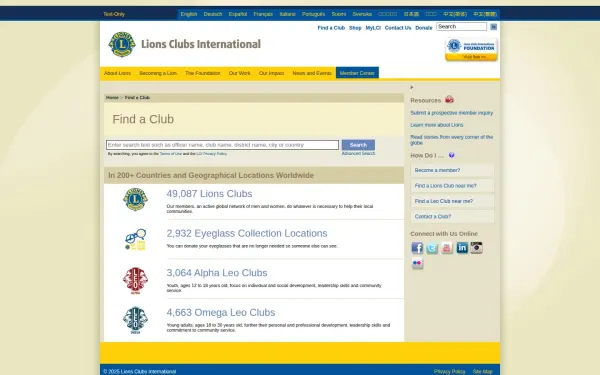
Task: Click the Resources toolbox icon
Action: pos(449,99)
